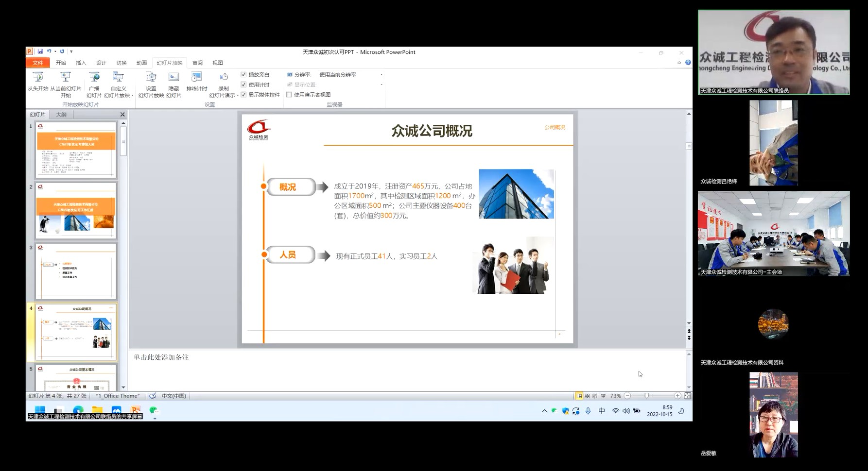
Task: Switch to the Review (审阅) ribbon tab
Action: pos(197,63)
